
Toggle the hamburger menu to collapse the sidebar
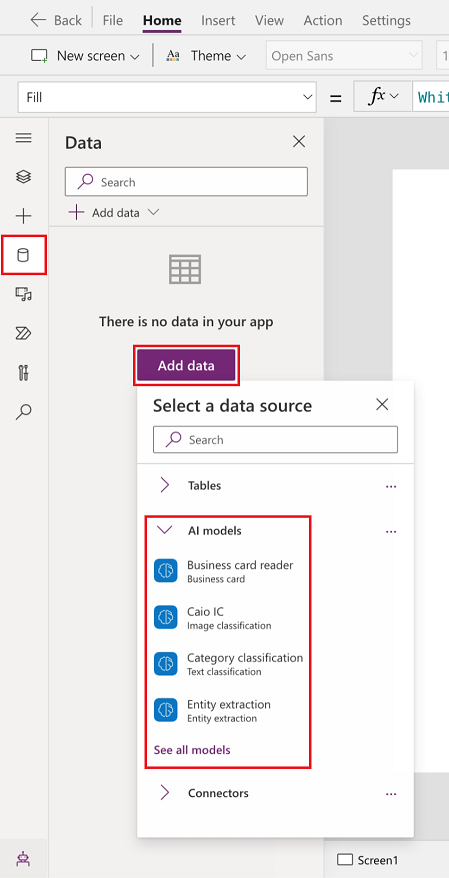[24, 138]
